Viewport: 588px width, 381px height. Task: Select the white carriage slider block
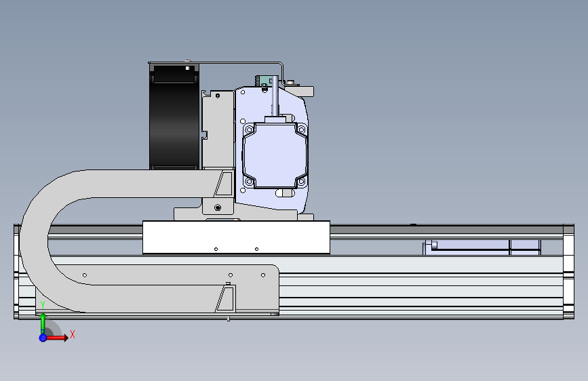tap(236, 237)
